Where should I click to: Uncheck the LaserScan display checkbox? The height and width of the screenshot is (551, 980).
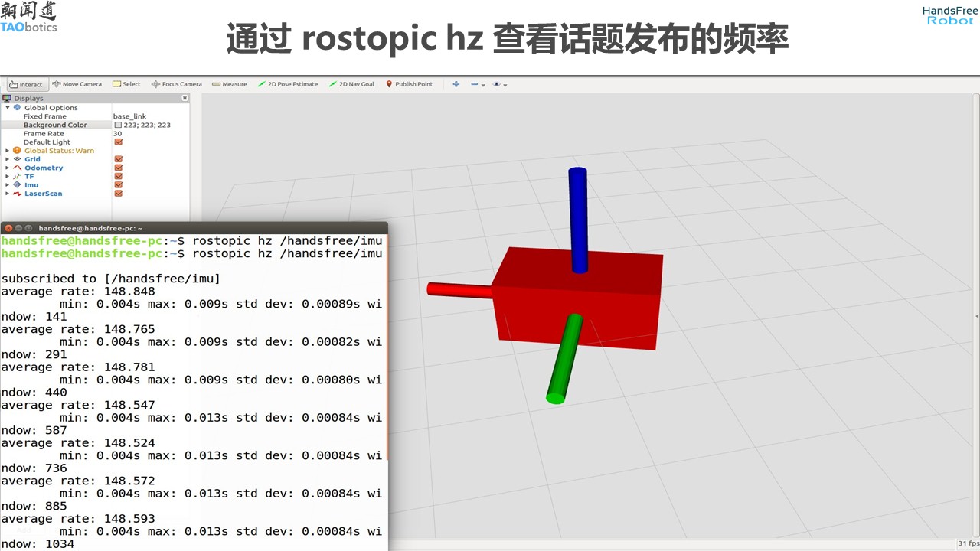119,194
